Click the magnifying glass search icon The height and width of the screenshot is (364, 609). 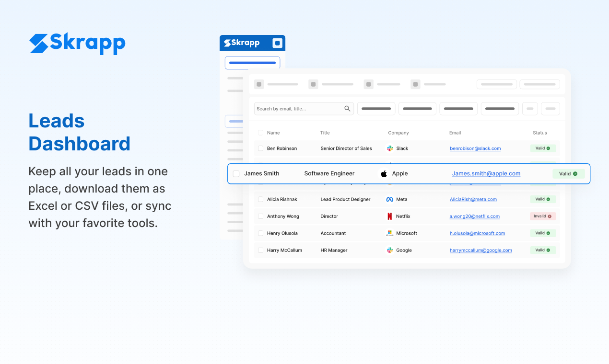click(x=347, y=109)
